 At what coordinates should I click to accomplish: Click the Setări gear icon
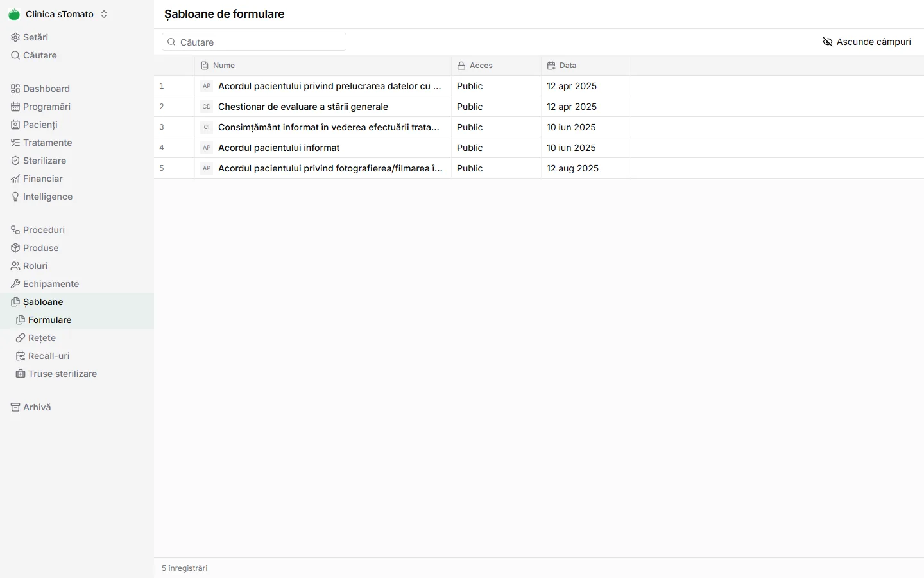point(15,37)
